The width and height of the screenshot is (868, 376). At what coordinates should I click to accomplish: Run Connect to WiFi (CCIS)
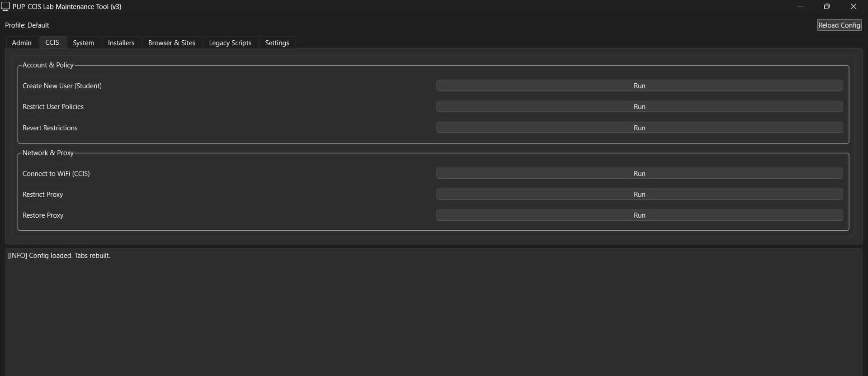pos(639,174)
